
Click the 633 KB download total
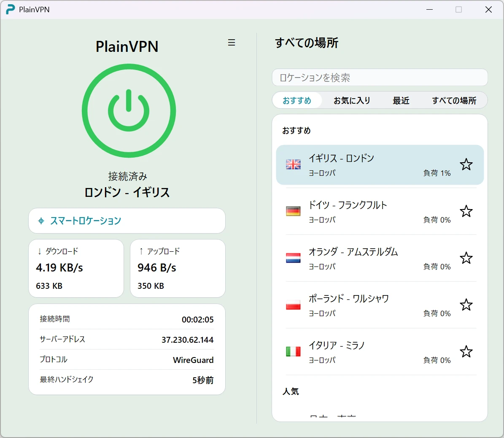pos(49,286)
